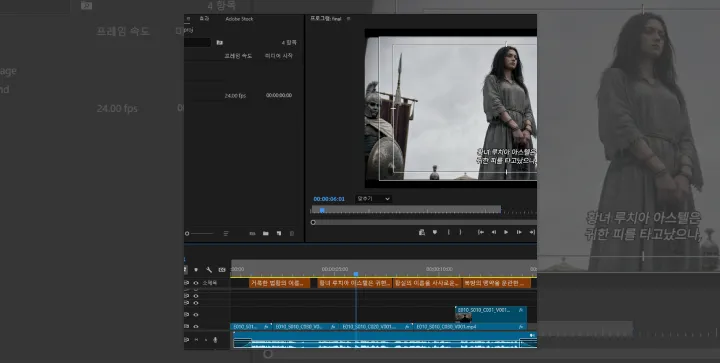Toggle captions track icon in timeline header
The width and height of the screenshot is (720, 363).
tap(222, 270)
